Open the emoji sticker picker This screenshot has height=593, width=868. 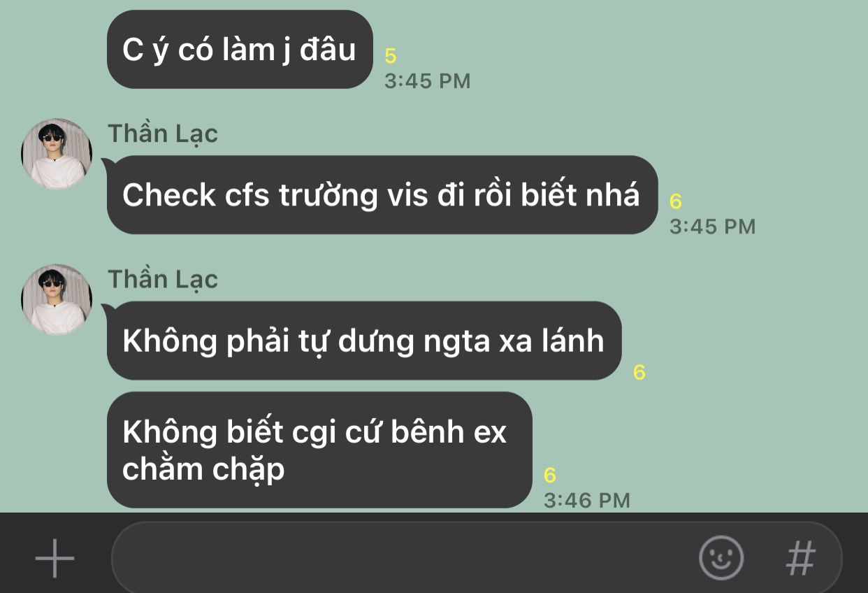tap(721, 558)
